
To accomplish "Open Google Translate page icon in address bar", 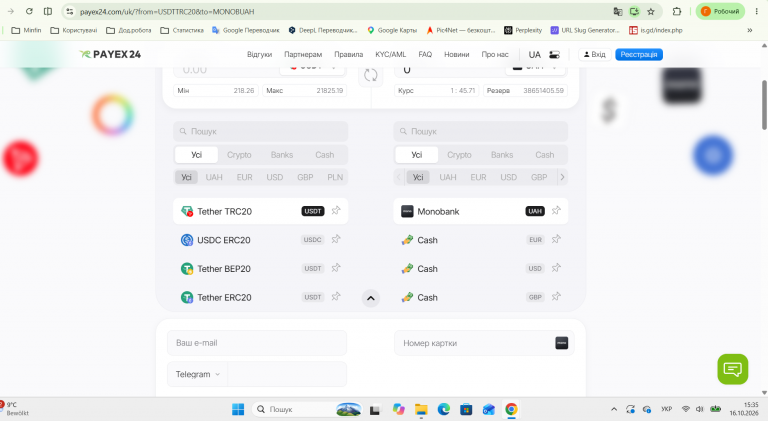I will pyautogui.click(x=618, y=11).
